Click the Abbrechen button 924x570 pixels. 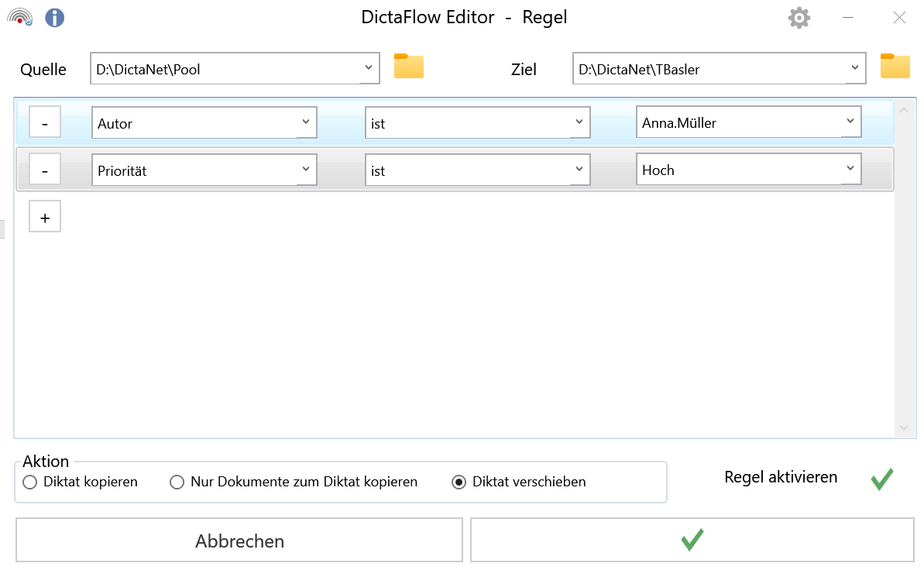(x=239, y=541)
